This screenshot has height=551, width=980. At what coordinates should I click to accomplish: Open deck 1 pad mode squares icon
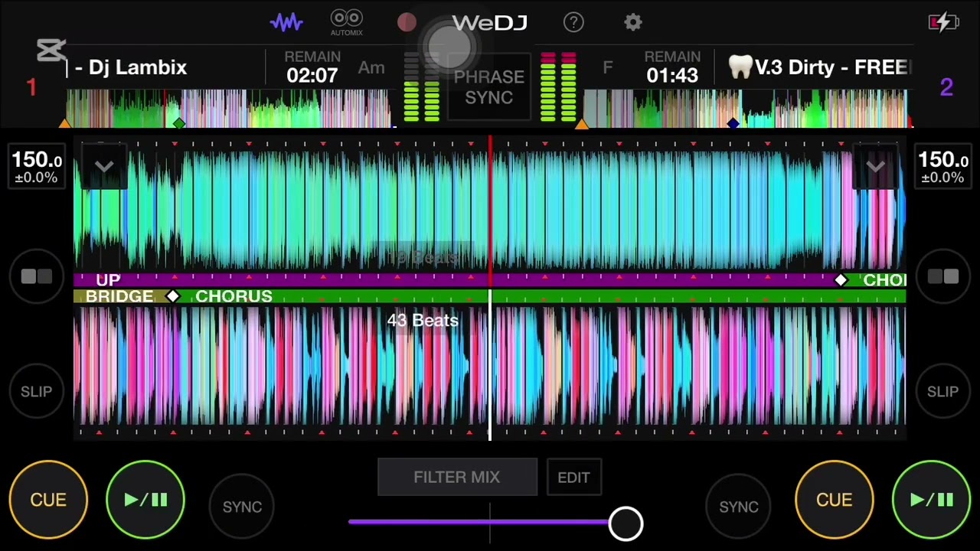tap(36, 277)
